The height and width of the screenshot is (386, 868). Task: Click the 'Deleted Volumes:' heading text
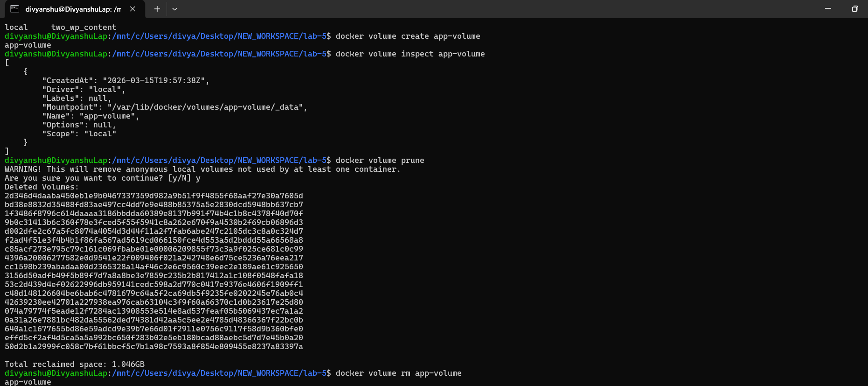point(42,187)
